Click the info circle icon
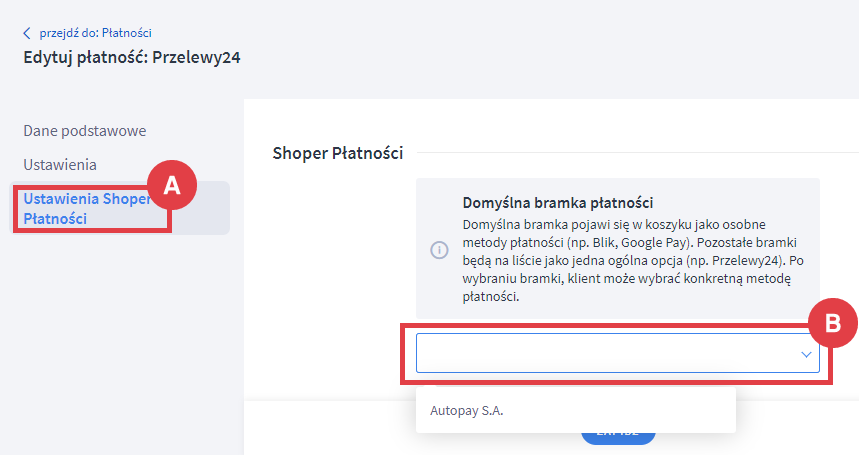This screenshot has width=859, height=455. coord(439,250)
